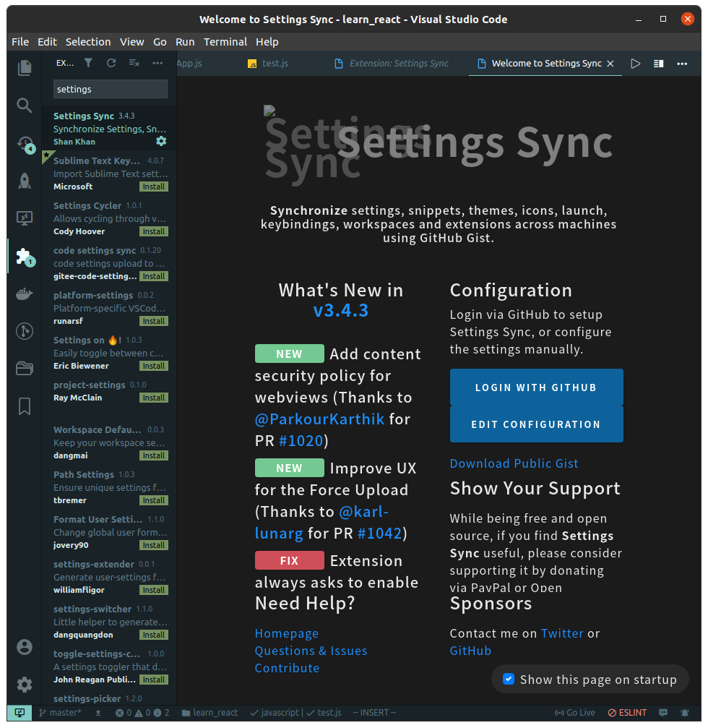Click Go Live in the status bar
708x728 pixels.
[575, 713]
